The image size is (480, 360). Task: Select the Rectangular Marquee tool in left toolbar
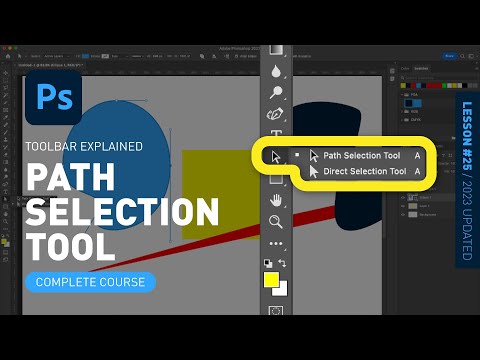pyautogui.click(x=5, y=81)
